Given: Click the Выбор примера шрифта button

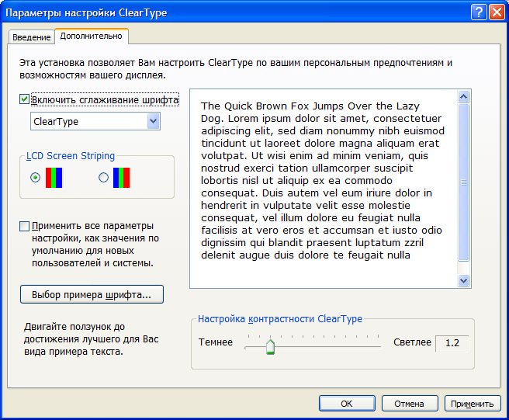Looking at the screenshot, I should pyautogui.click(x=92, y=294).
